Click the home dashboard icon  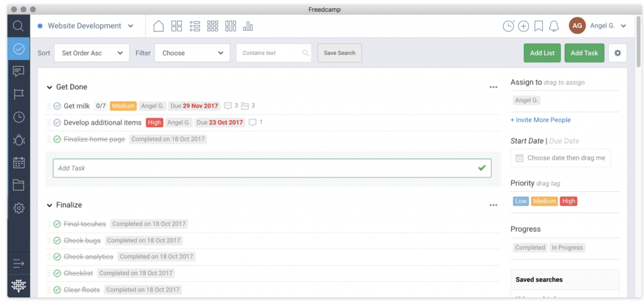[158, 26]
